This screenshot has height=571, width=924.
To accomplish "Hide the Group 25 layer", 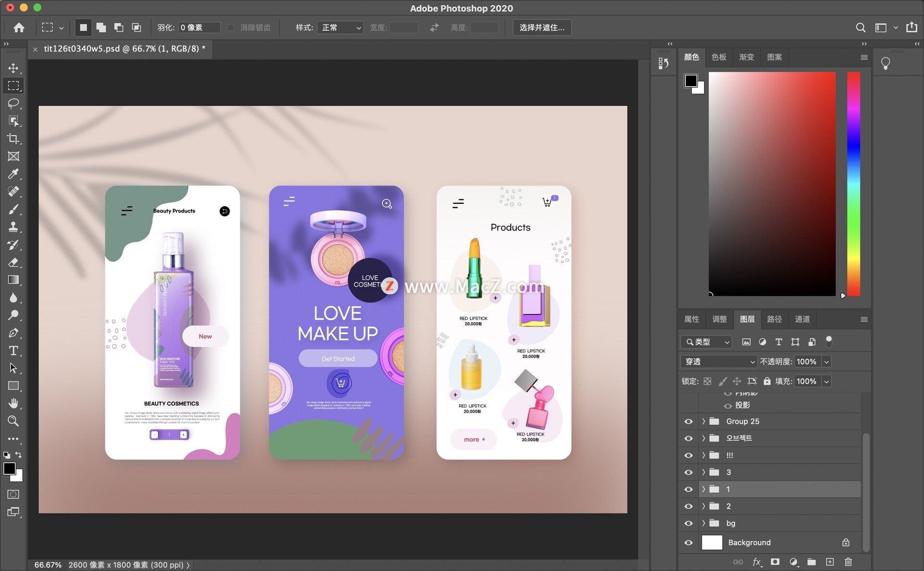I will click(x=689, y=421).
